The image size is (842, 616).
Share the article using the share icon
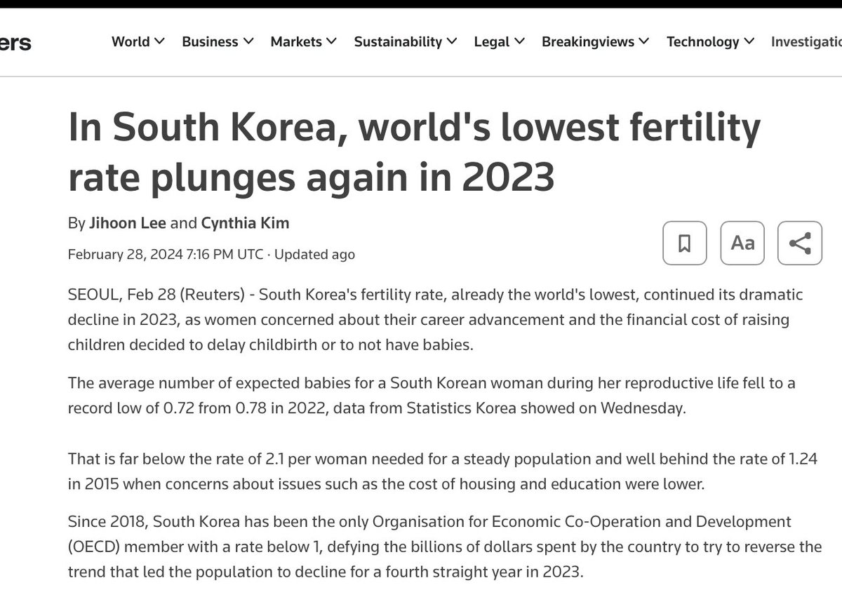click(x=800, y=243)
